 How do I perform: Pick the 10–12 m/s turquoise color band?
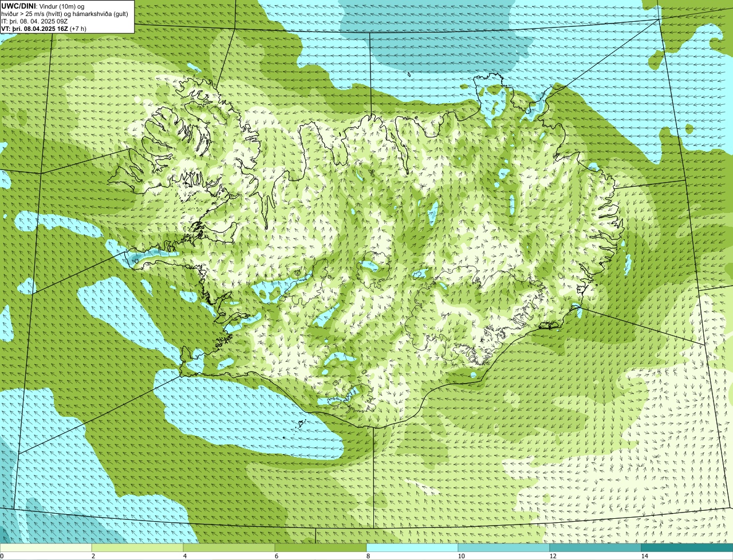[x=504, y=548]
